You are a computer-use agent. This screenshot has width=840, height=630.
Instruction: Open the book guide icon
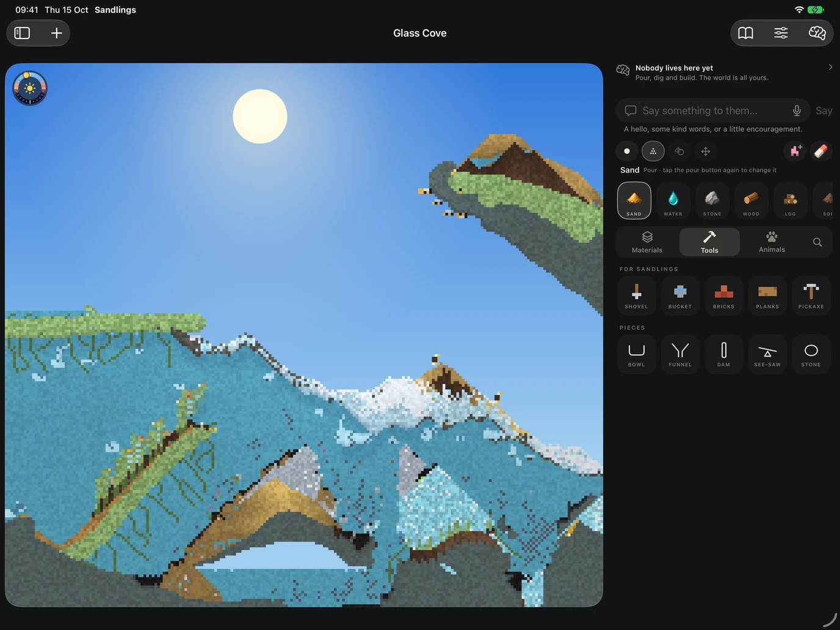(745, 33)
